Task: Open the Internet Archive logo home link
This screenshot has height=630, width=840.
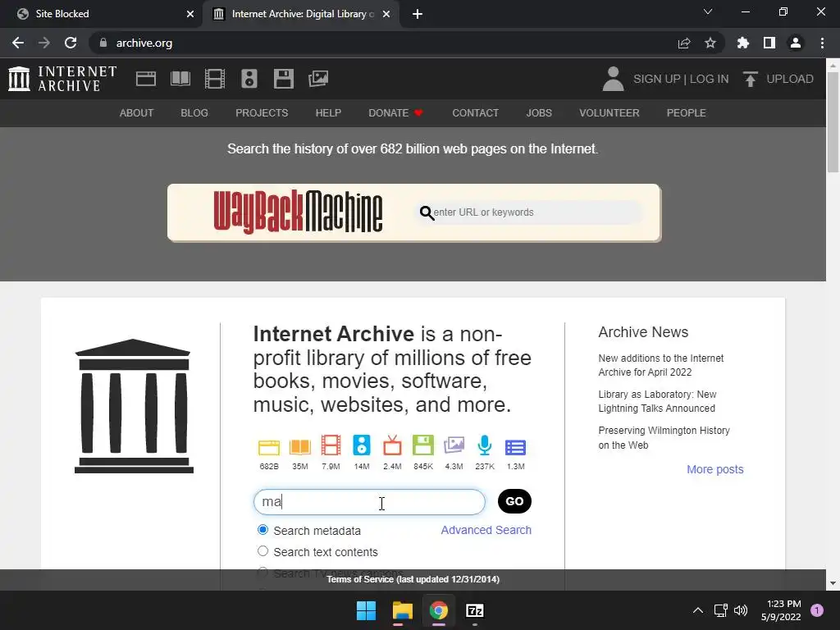Action: click(62, 79)
